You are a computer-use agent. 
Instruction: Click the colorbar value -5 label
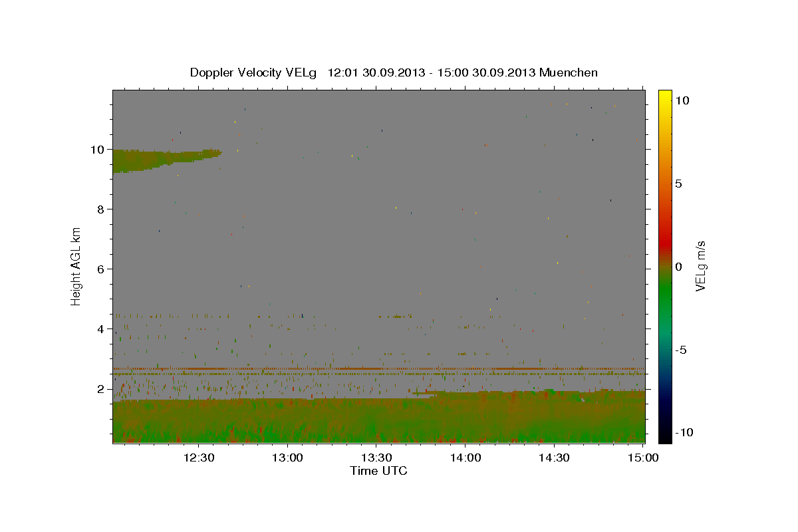point(681,350)
